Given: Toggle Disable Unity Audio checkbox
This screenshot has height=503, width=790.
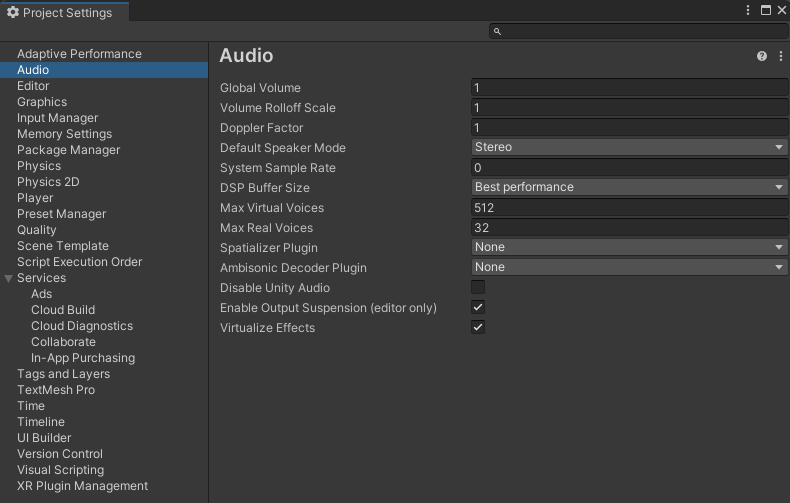Looking at the screenshot, I should (478, 287).
